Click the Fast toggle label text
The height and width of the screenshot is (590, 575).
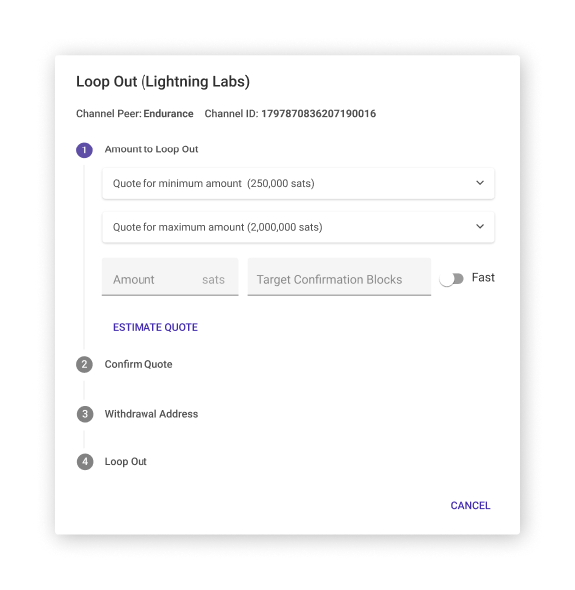click(x=483, y=278)
